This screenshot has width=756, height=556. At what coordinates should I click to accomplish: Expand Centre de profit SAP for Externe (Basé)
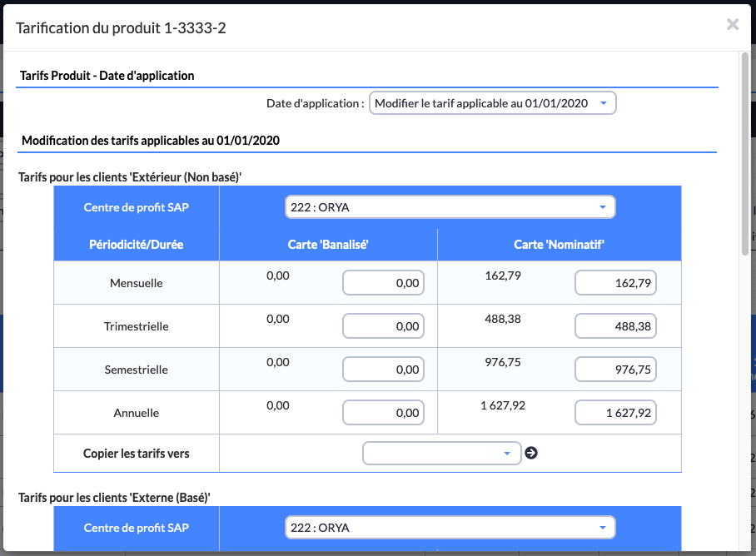coord(450,528)
